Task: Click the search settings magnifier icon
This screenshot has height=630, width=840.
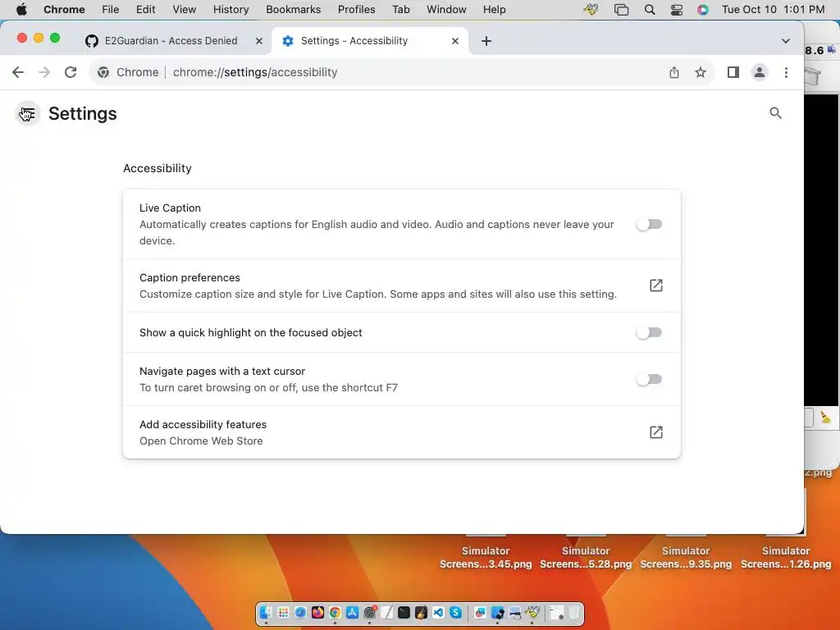Action: click(775, 113)
